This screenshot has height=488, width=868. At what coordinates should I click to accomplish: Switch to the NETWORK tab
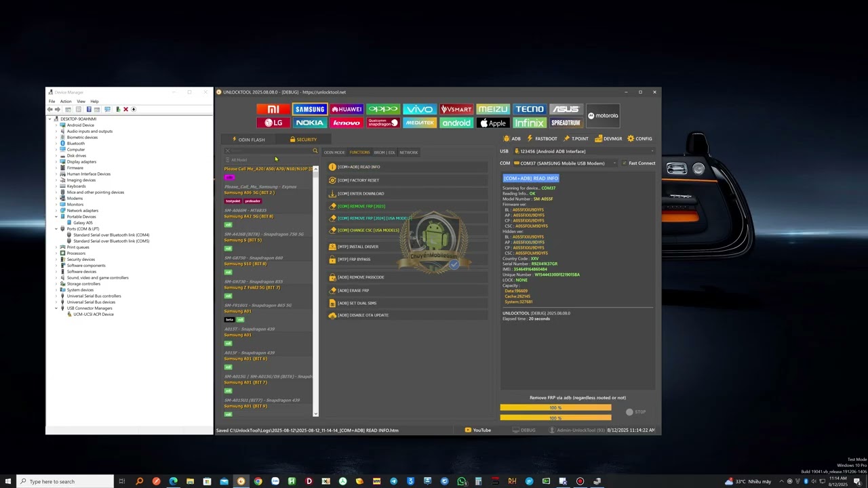(409, 152)
